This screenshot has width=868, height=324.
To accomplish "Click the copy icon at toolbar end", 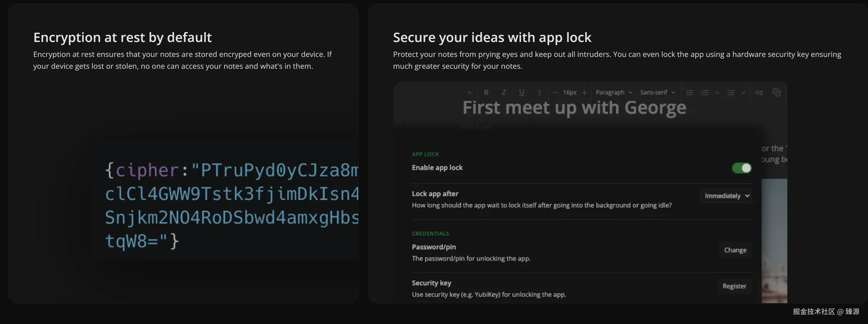I will click(x=777, y=92).
